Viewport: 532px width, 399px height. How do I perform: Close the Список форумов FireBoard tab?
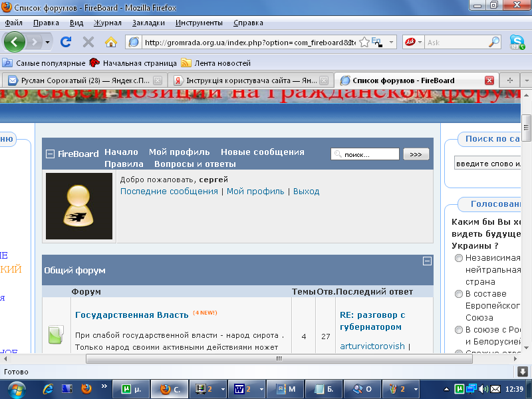click(x=489, y=80)
